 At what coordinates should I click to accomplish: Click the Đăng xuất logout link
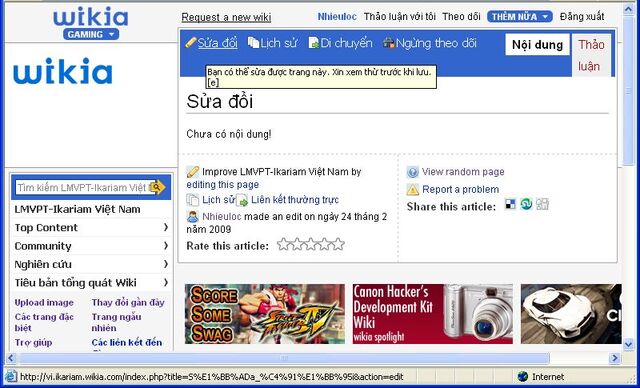tap(582, 17)
